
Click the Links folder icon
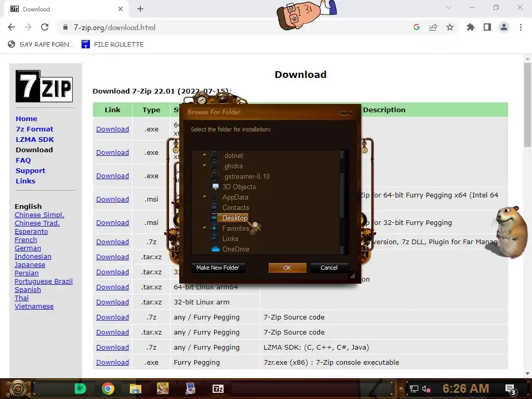[215, 239]
